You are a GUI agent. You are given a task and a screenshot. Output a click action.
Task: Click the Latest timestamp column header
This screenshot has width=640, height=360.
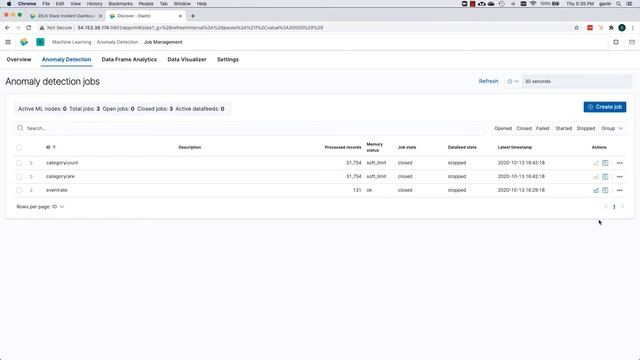point(515,147)
